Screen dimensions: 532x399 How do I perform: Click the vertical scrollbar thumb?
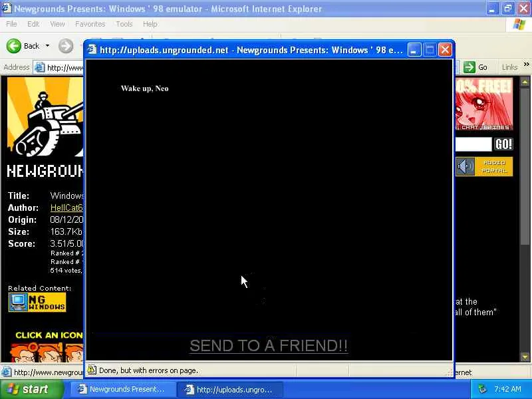(x=525, y=166)
